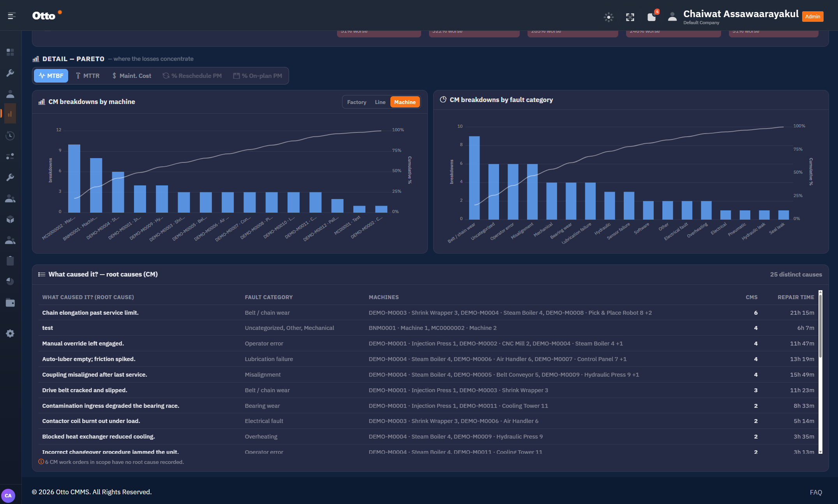Select row 'Contamination ingress degraded the bearing race.'
838x504 pixels.
click(428, 406)
